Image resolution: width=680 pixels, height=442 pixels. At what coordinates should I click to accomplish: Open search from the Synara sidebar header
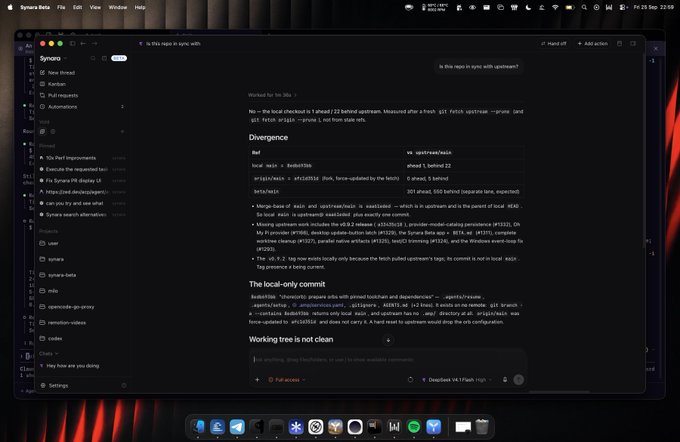tap(93, 58)
